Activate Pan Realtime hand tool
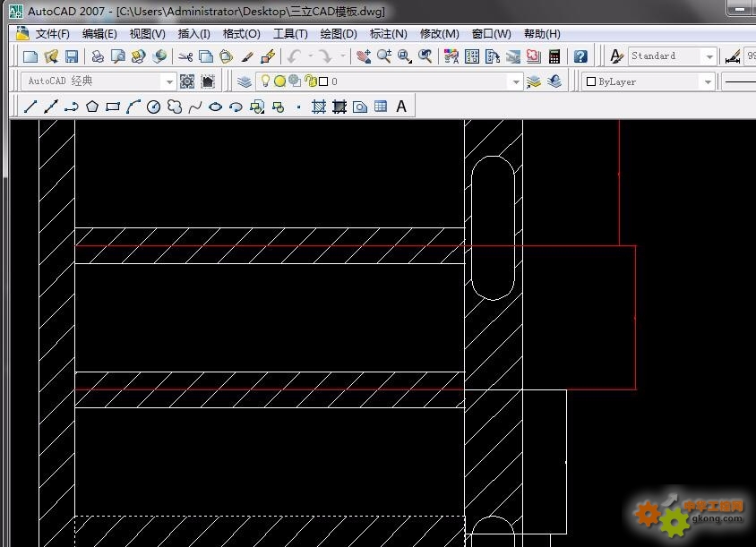The image size is (756, 547). click(364, 57)
